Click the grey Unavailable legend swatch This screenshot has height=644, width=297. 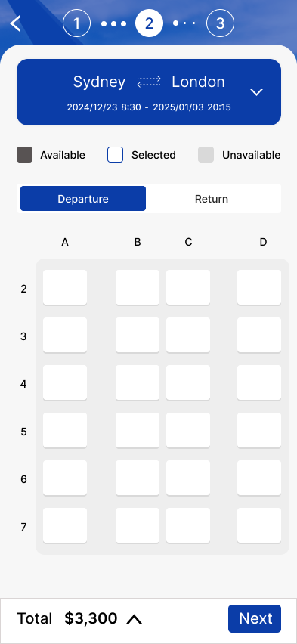point(206,155)
